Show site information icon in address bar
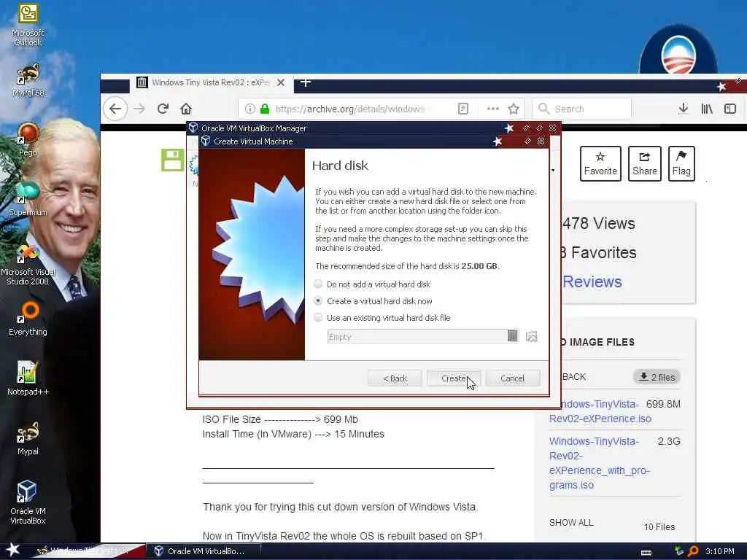The width and height of the screenshot is (747, 560). point(249,109)
